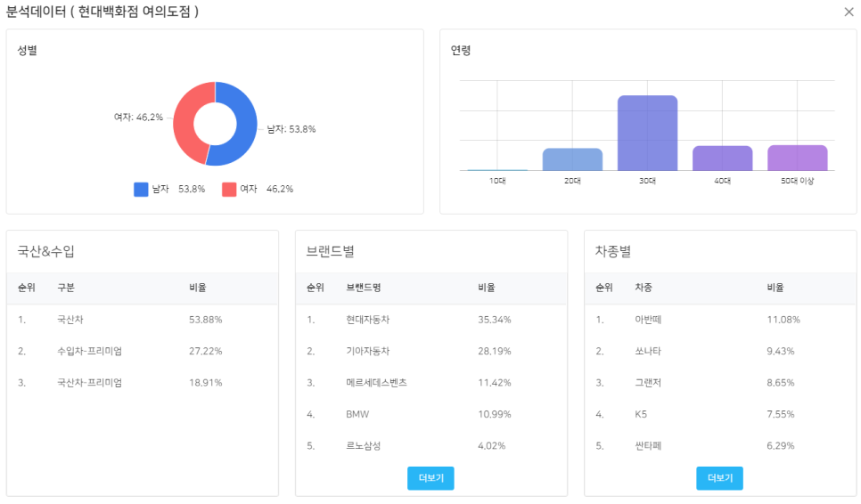Image resolution: width=861 pixels, height=504 pixels.
Task: Click the 11.42% brand ratio
Action: (494, 383)
